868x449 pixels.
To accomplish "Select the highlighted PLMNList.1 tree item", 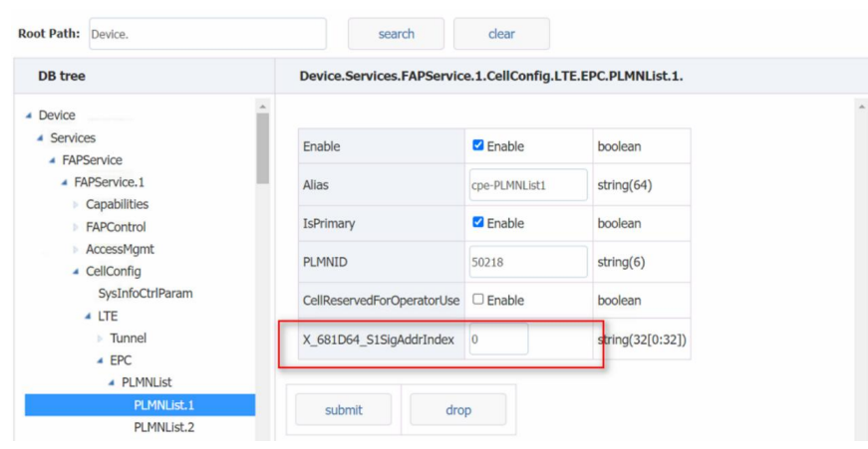I will pyautogui.click(x=163, y=405).
